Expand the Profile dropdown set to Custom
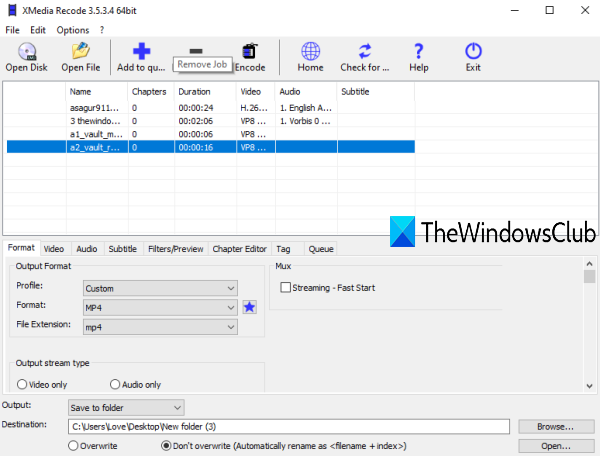600x456 pixels. [160, 288]
